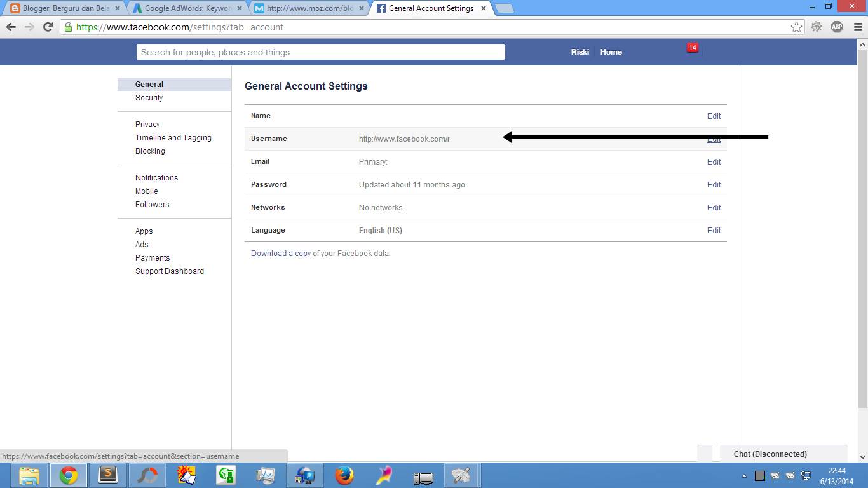Close the moz.com tab
This screenshot has width=868, height=488.
(x=362, y=9)
